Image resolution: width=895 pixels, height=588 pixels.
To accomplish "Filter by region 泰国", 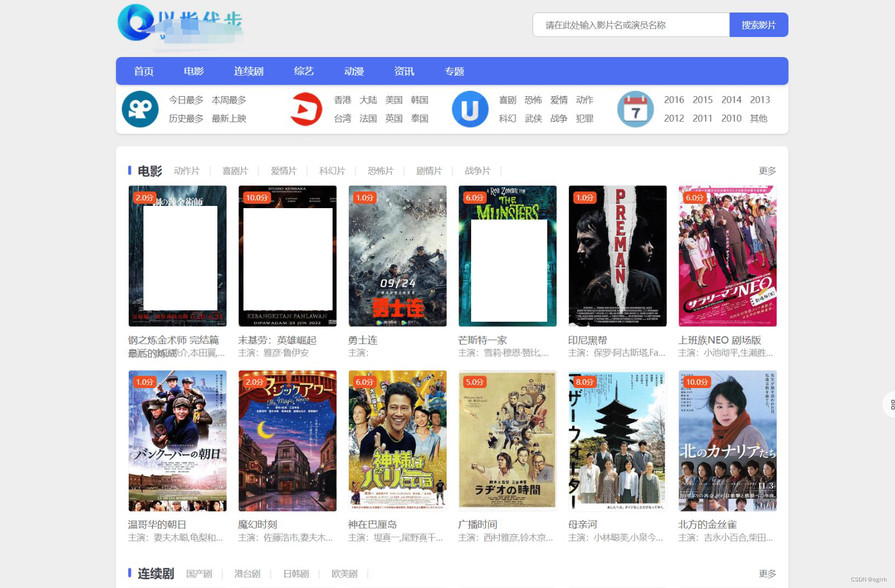I will 420,118.
